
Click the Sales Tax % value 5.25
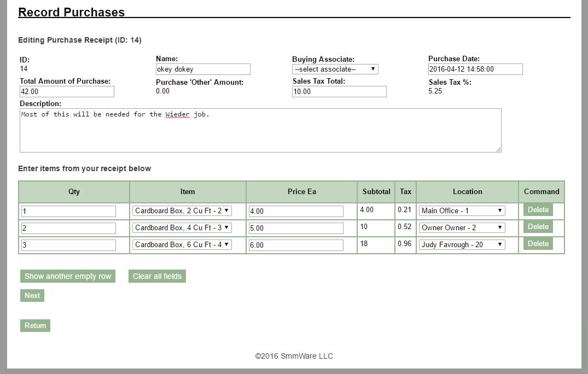pyautogui.click(x=435, y=91)
